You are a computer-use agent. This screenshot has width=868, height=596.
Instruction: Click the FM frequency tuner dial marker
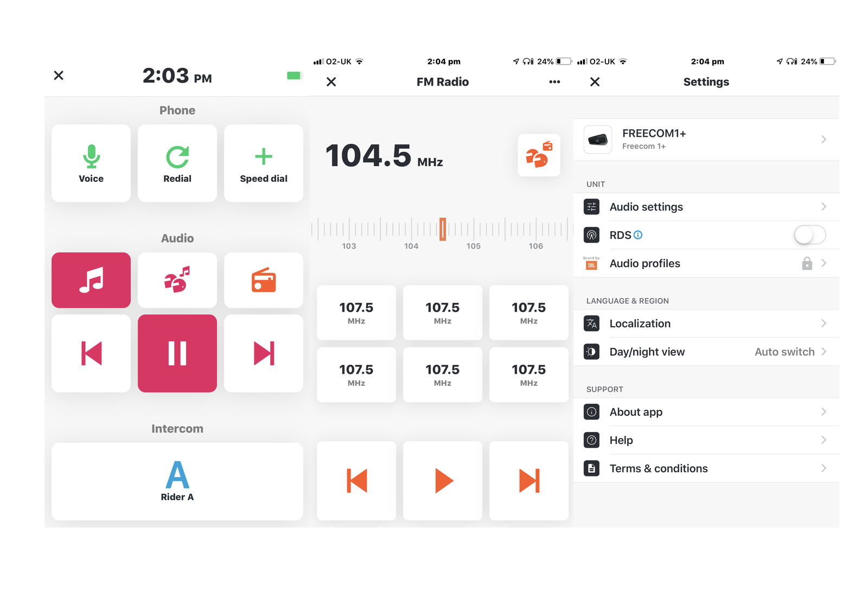point(443,229)
